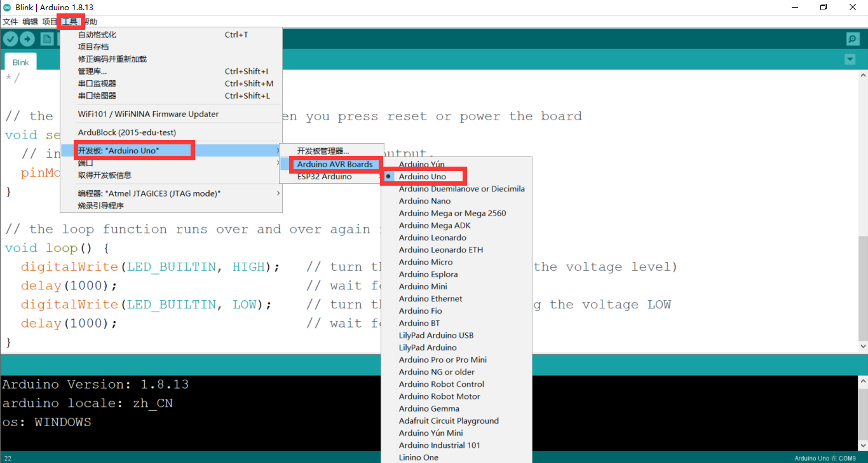The width and height of the screenshot is (868, 463).
Task: Select the Arduino Yún board
Action: pos(456,164)
